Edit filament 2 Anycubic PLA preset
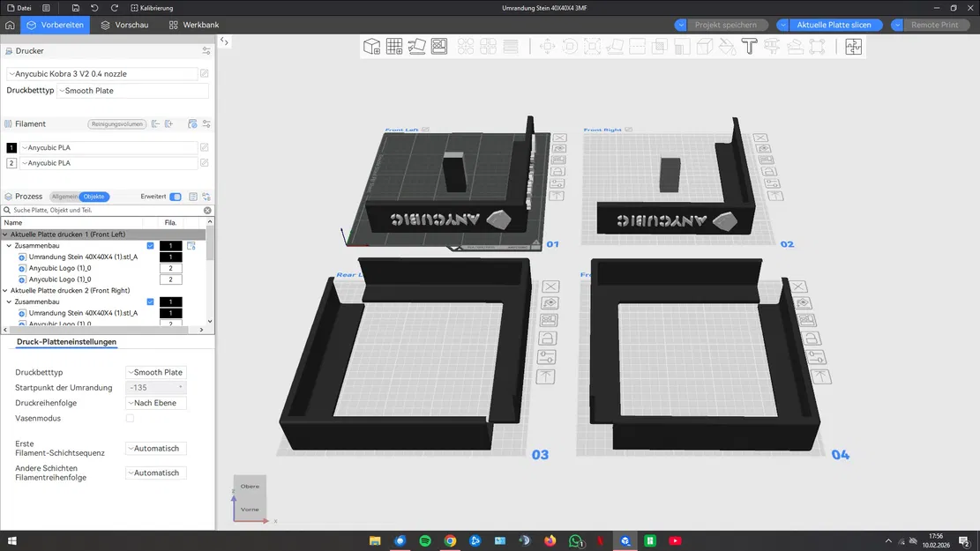The image size is (980, 551). (x=205, y=163)
